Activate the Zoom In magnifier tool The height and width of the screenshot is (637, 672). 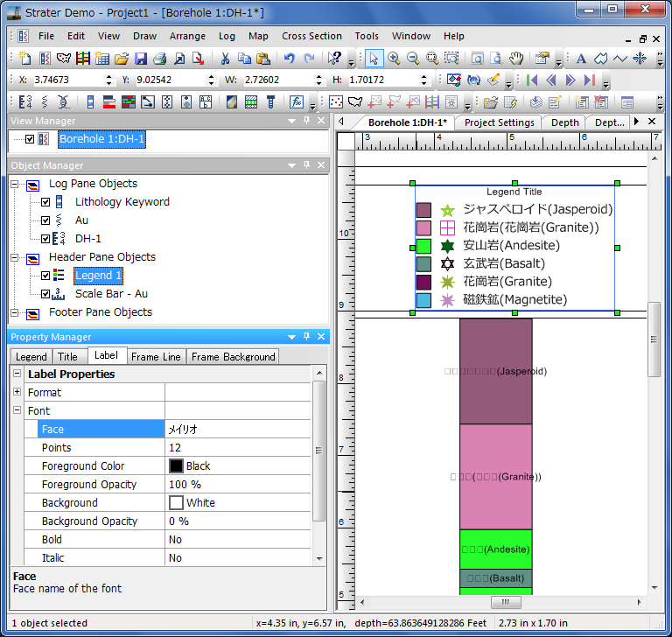(394, 59)
